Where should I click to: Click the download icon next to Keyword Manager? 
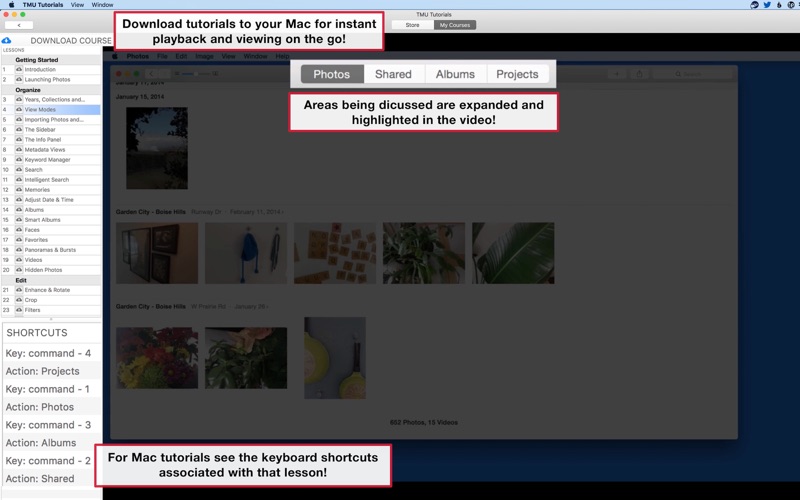coord(19,160)
